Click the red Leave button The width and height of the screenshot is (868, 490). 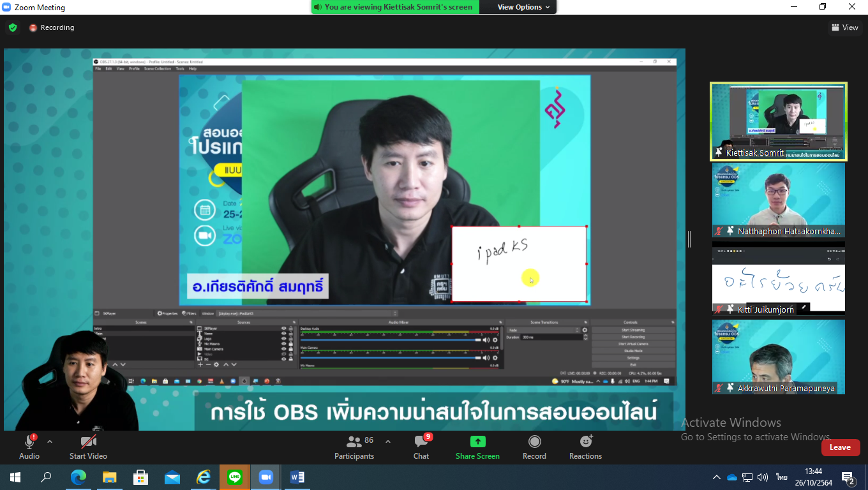[840, 447]
